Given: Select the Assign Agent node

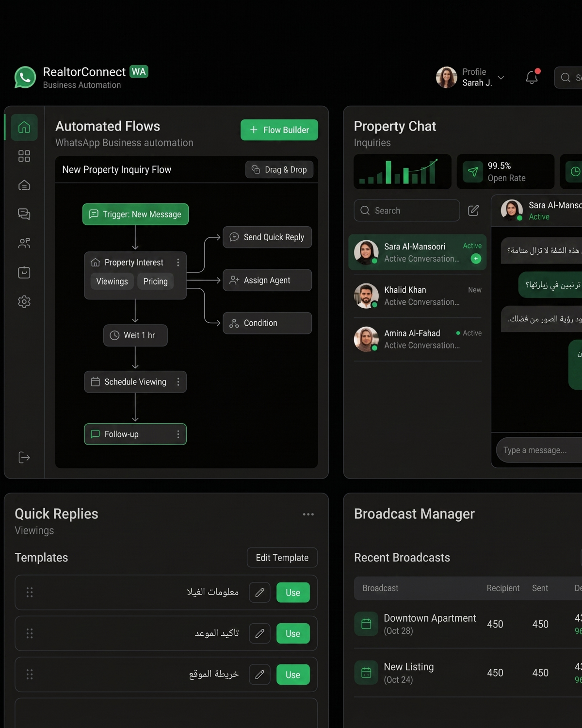Looking at the screenshot, I should coord(267,280).
